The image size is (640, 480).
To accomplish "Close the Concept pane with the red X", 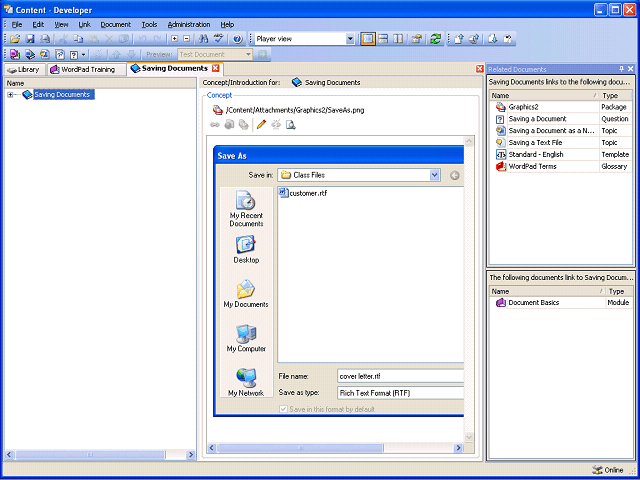I will (x=480, y=69).
